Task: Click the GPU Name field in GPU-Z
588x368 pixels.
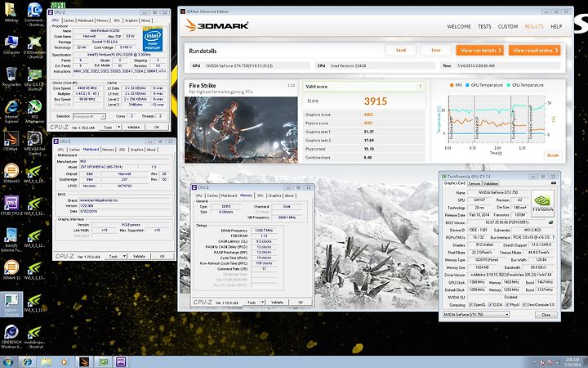Action: [x=498, y=192]
